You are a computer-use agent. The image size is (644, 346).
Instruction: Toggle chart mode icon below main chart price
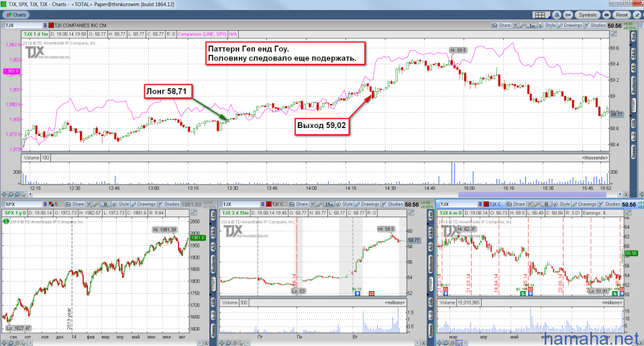pos(614,34)
